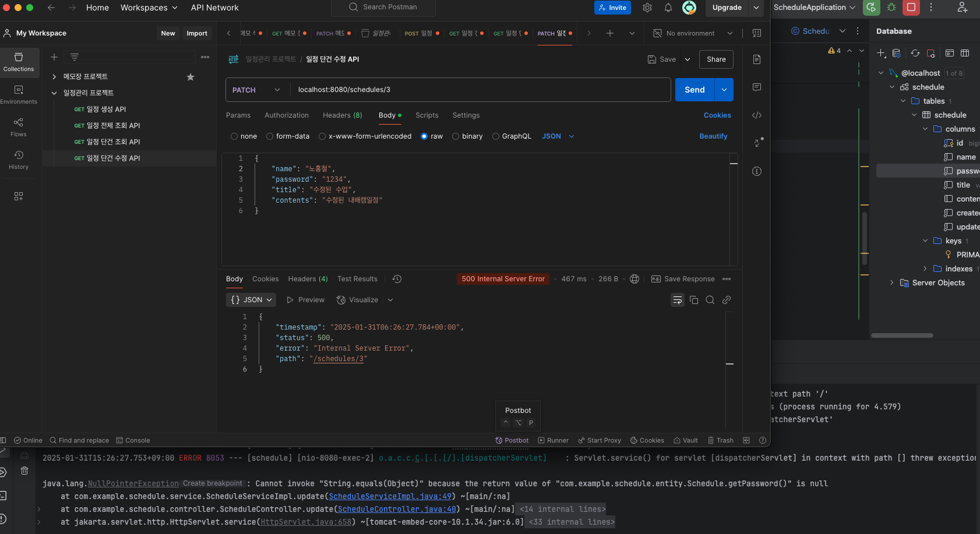Select the none body type
The height and width of the screenshot is (534, 980).
pyautogui.click(x=234, y=136)
